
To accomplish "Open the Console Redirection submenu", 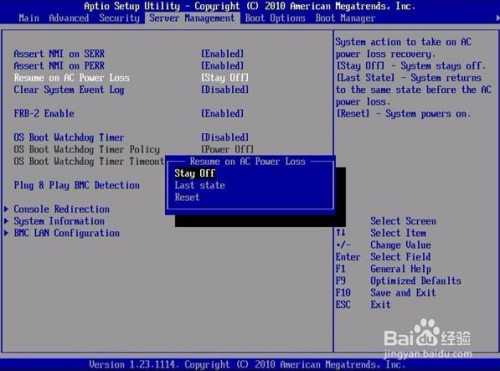I will click(62, 209).
